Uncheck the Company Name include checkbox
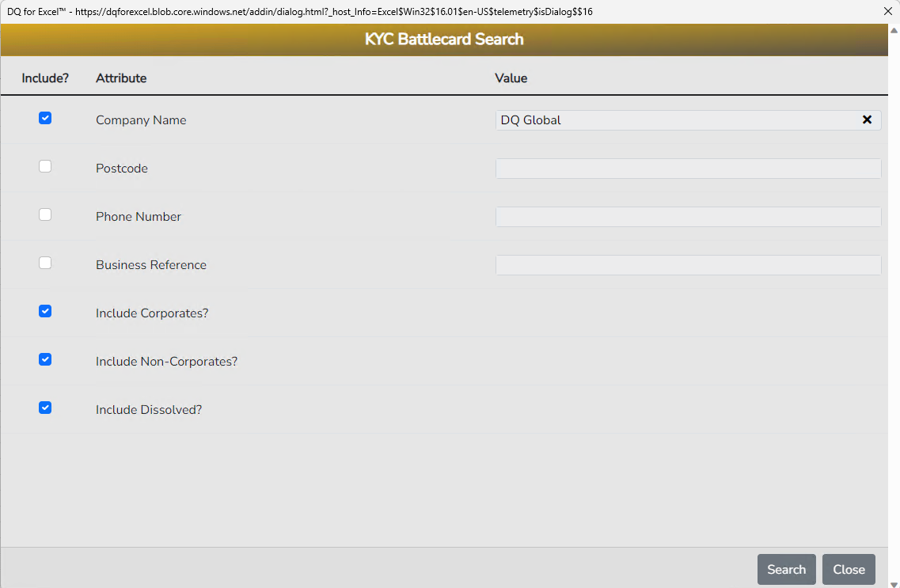Screen dimensions: 900x588 [x=45, y=118]
